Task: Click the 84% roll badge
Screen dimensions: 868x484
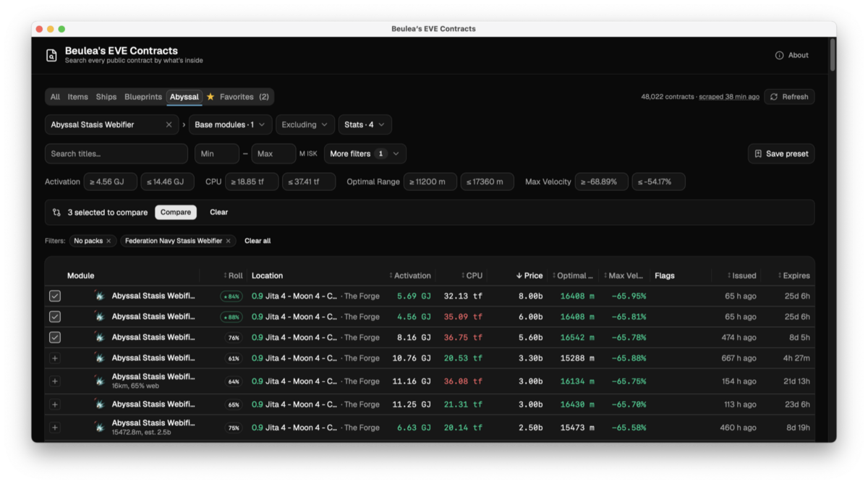Action: [x=231, y=296]
